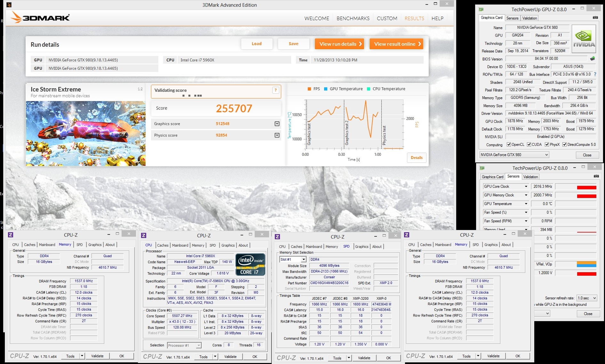605x364 pixels.
Task: Toggle the OpenCL checkbox
Action: coord(509,145)
